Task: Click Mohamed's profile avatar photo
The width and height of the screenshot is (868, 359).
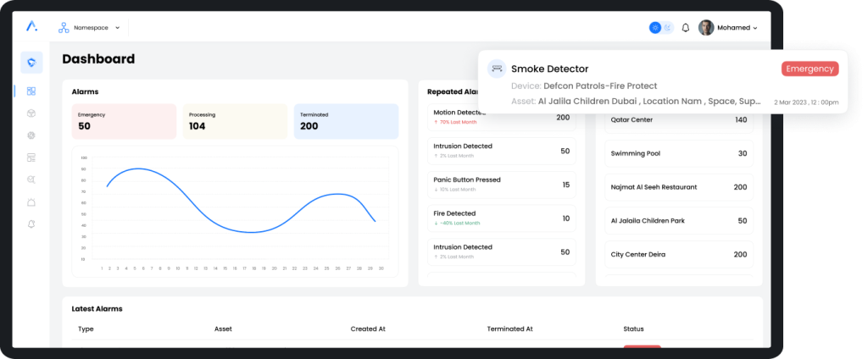Action: [706, 28]
